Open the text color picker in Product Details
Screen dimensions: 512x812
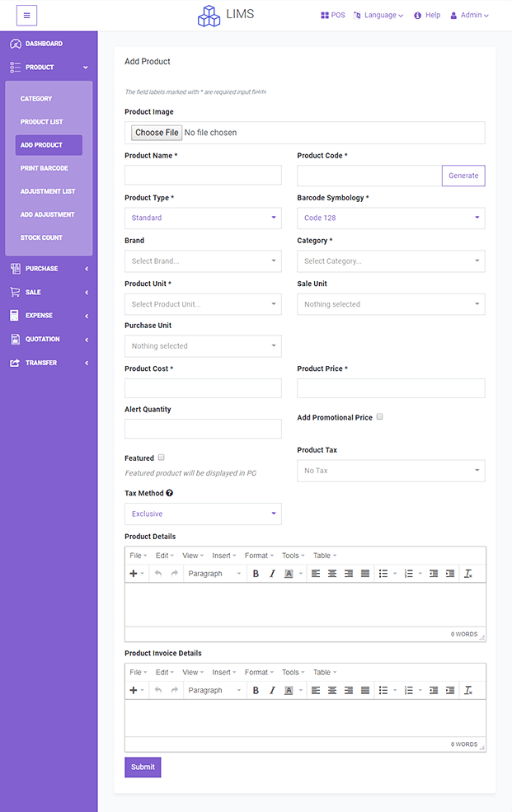(289, 572)
